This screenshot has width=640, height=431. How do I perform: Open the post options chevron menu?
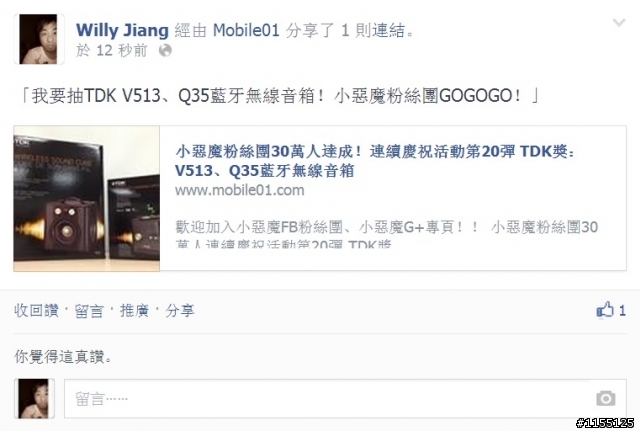619,23
